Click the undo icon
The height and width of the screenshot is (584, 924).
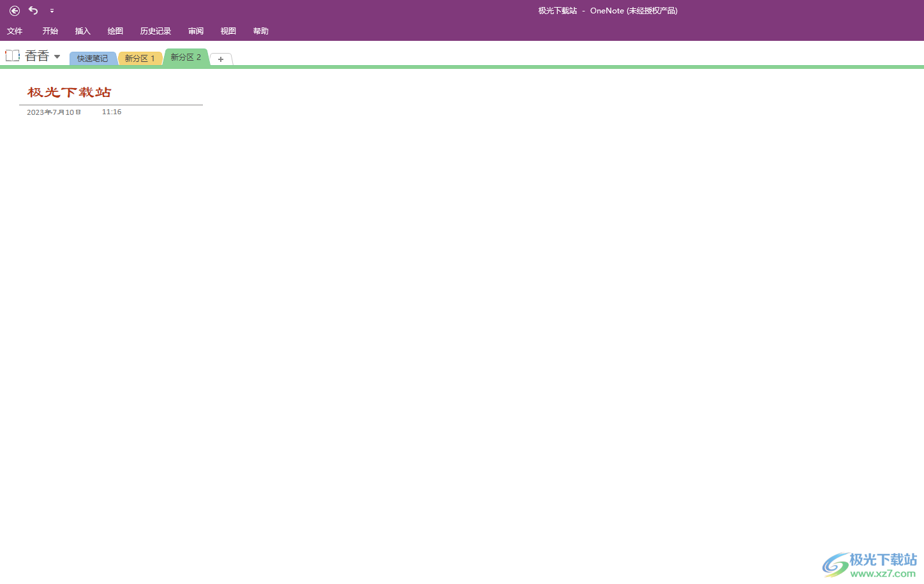click(33, 11)
